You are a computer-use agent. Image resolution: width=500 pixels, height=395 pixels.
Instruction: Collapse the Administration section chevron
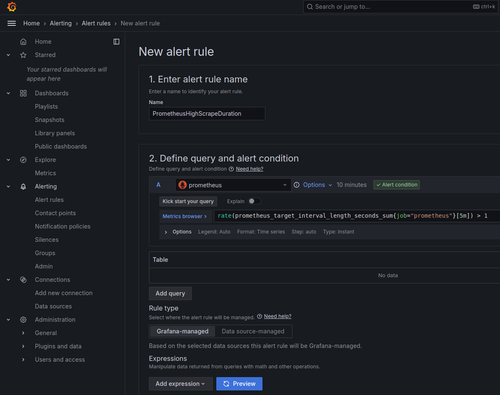(x=8, y=320)
